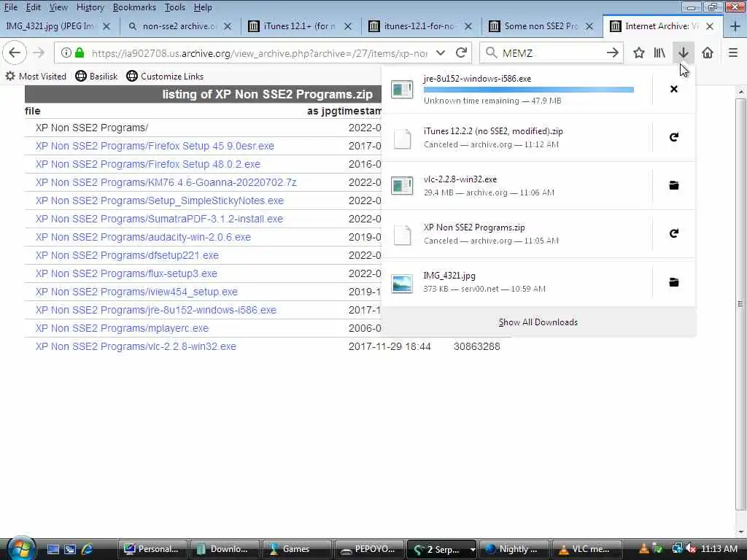Open the History menu
This screenshot has width=747, height=560.
[x=90, y=7]
